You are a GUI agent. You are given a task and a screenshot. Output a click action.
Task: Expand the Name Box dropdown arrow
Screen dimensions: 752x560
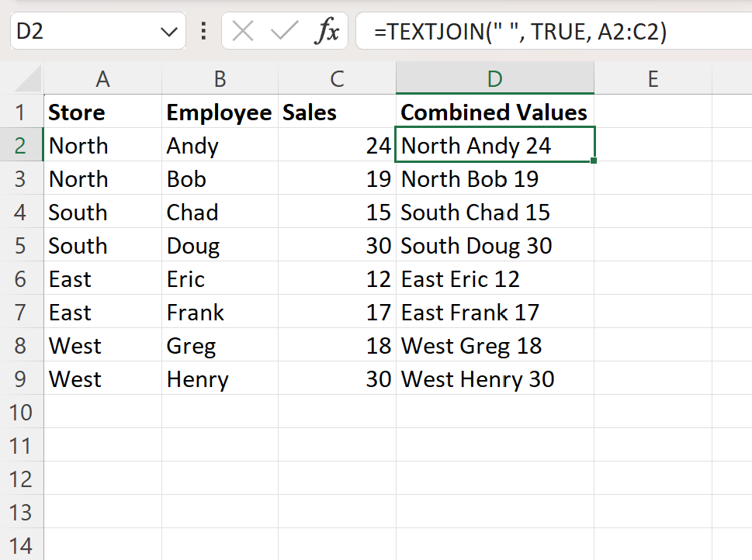169,32
